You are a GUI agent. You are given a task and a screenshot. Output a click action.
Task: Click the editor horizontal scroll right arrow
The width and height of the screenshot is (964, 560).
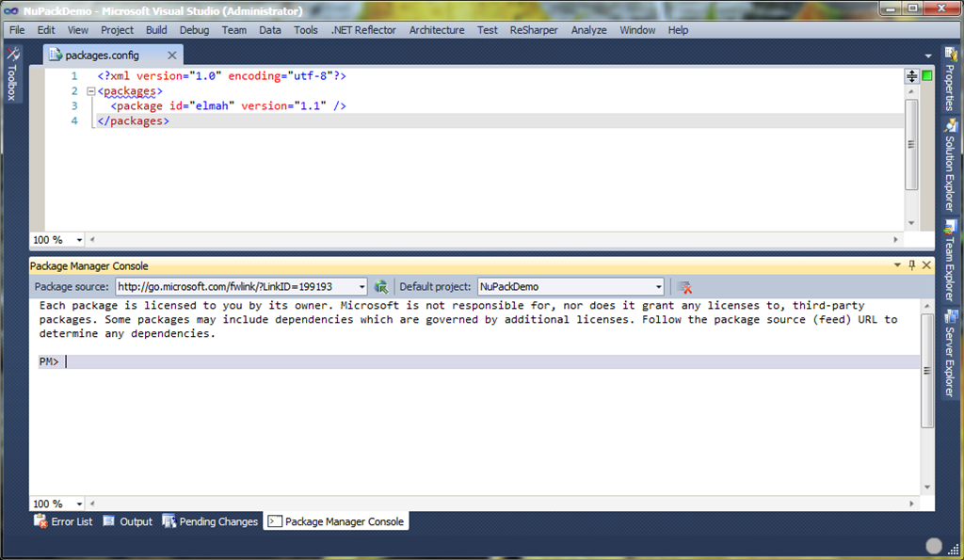click(896, 240)
